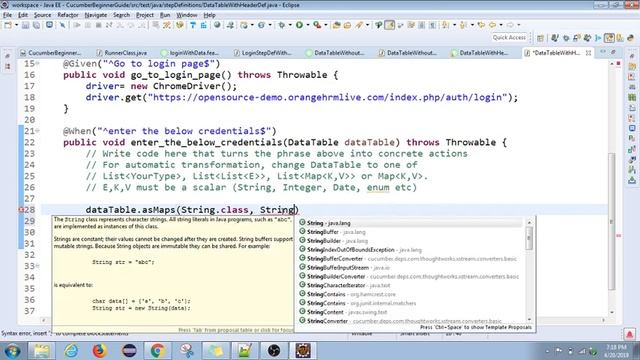Click in the Quick Access field
This screenshot has height=360, width=640.
click(509, 37)
